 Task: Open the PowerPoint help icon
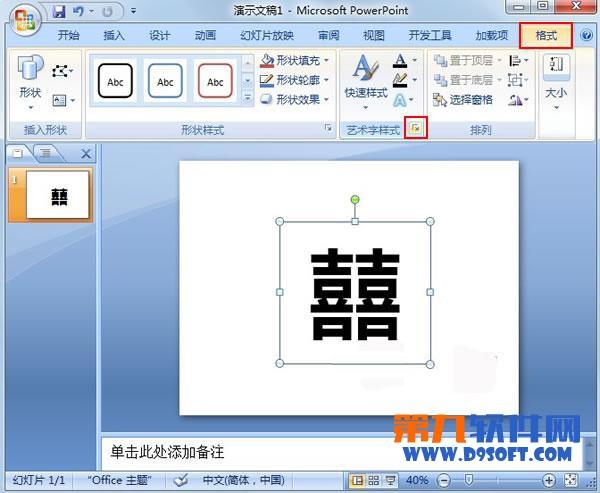[586, 35]
